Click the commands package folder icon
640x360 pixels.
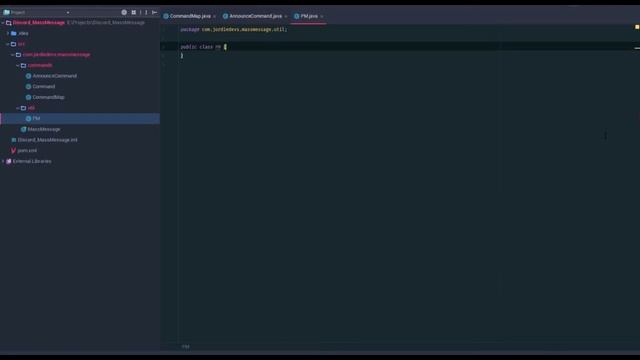click(x=23, y=65)
